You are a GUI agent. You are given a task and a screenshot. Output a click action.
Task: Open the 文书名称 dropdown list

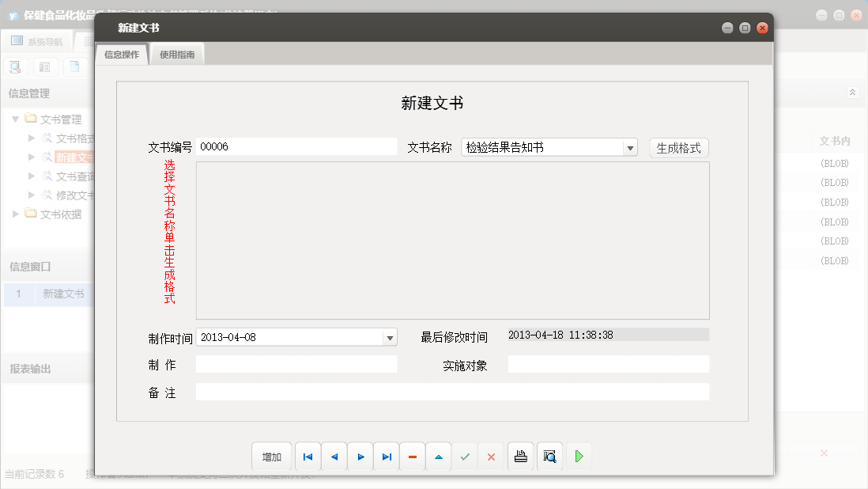630,146
